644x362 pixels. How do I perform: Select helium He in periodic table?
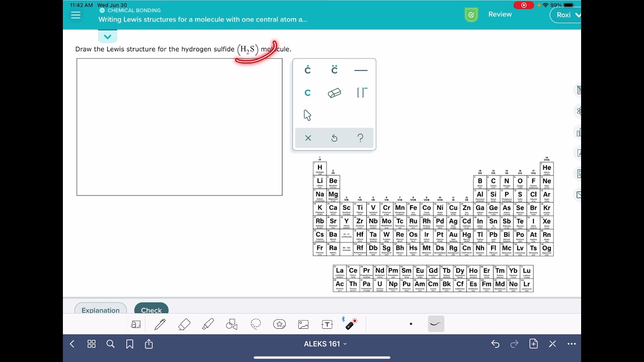(547, 168)
